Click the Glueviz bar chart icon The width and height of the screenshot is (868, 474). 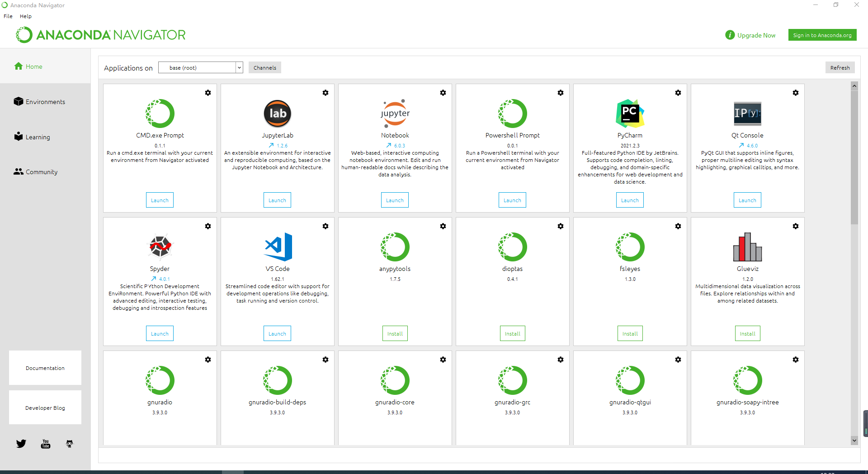tap(747, 247)
